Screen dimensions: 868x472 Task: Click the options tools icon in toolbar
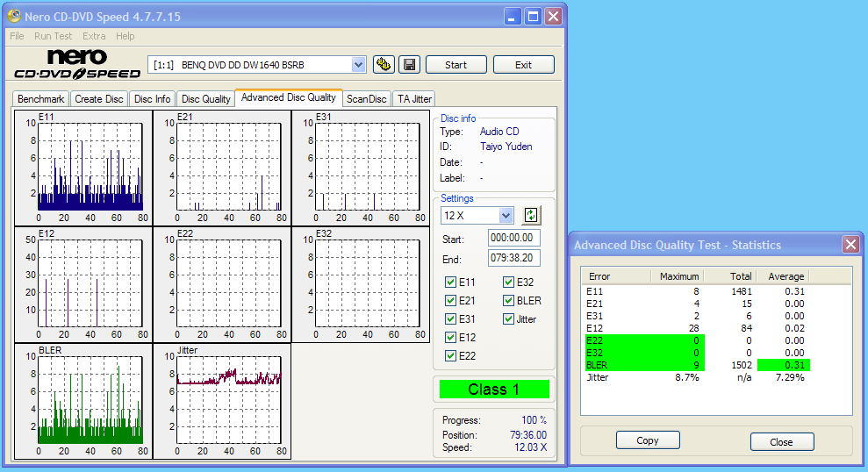pyautogui.click(x=384, y=64)
